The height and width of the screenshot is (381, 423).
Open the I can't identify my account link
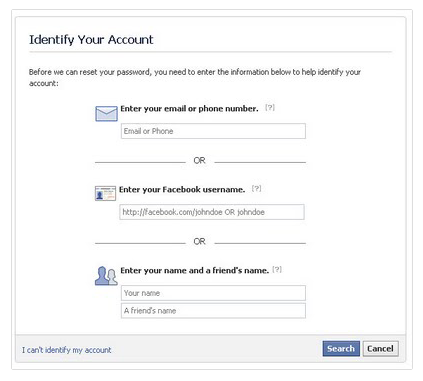(67, 350)
